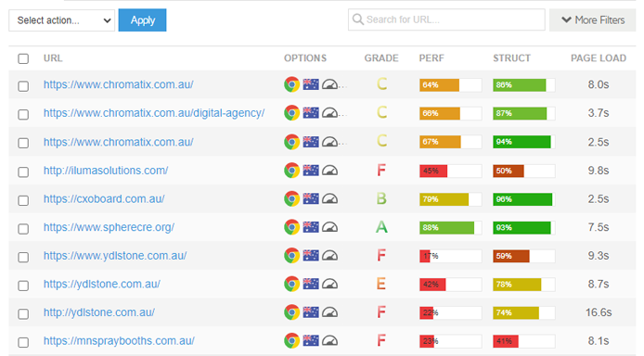Select the checkbox for https://ydlstone.com.au/
Viewport: 644px width, 356px height.
click(x=23, y=286)
